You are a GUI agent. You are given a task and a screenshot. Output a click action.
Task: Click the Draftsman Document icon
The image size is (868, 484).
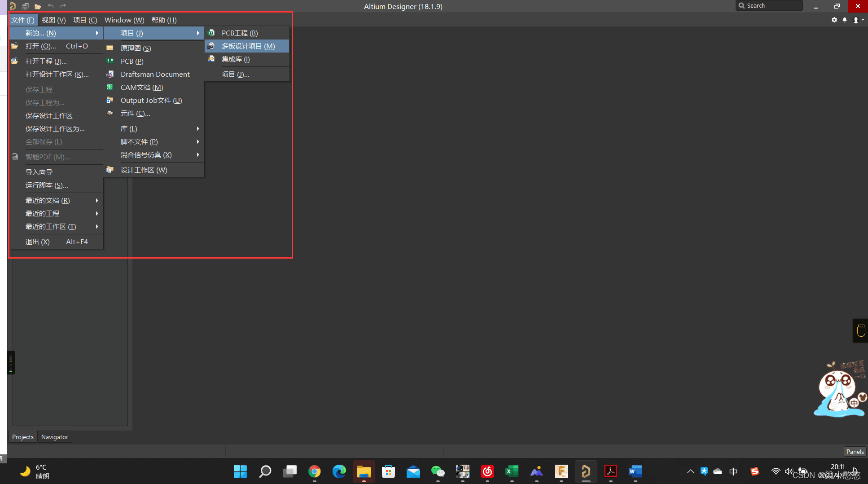coord(110,74)
